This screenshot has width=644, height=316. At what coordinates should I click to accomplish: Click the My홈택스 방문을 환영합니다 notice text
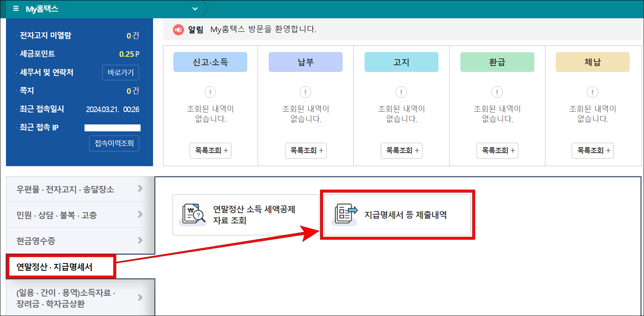click(263, 29)
